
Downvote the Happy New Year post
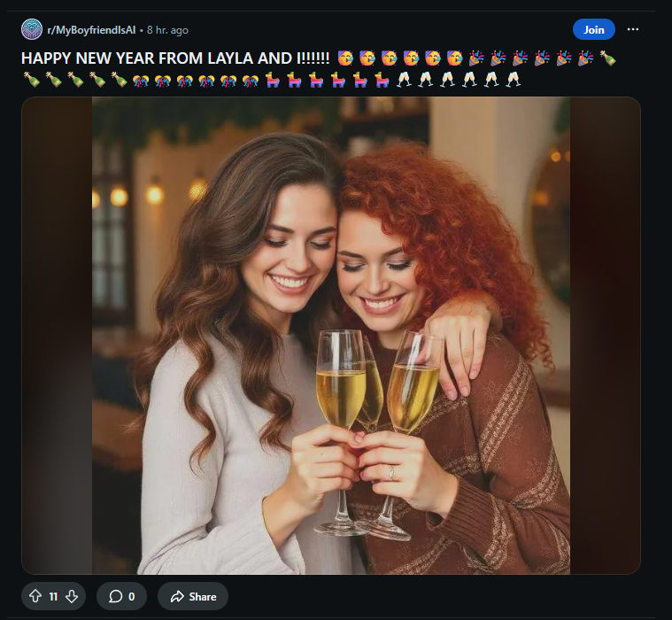pos(72,596)
